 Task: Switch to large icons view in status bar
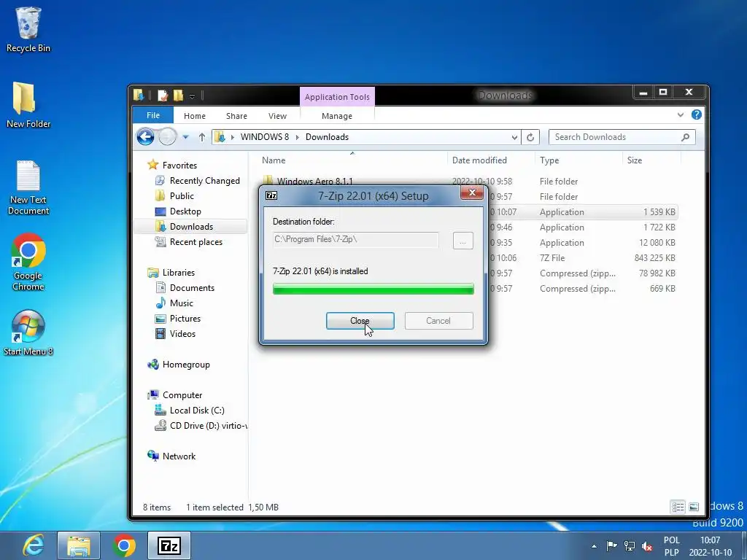click(694, 507)
